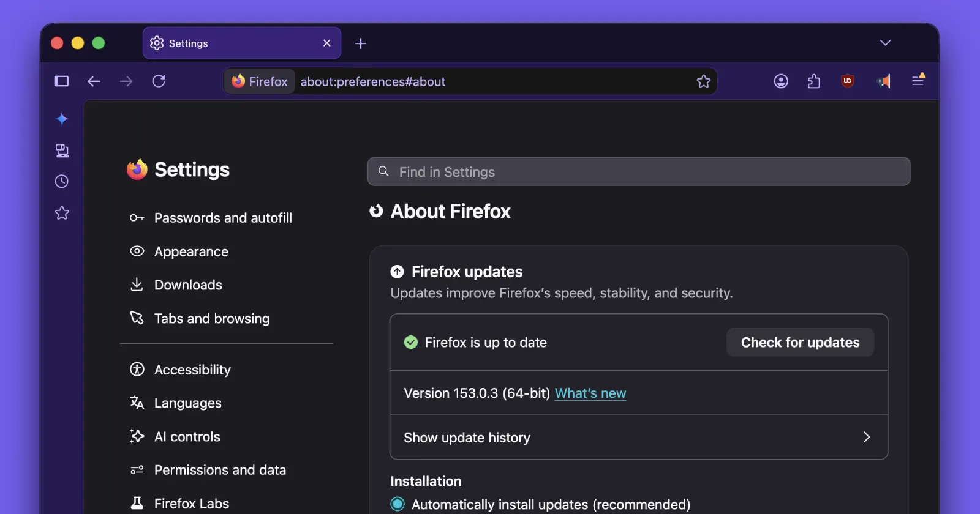980x514 pixels.
Task: Show synced tabs from sidebar
Action: 62,151
